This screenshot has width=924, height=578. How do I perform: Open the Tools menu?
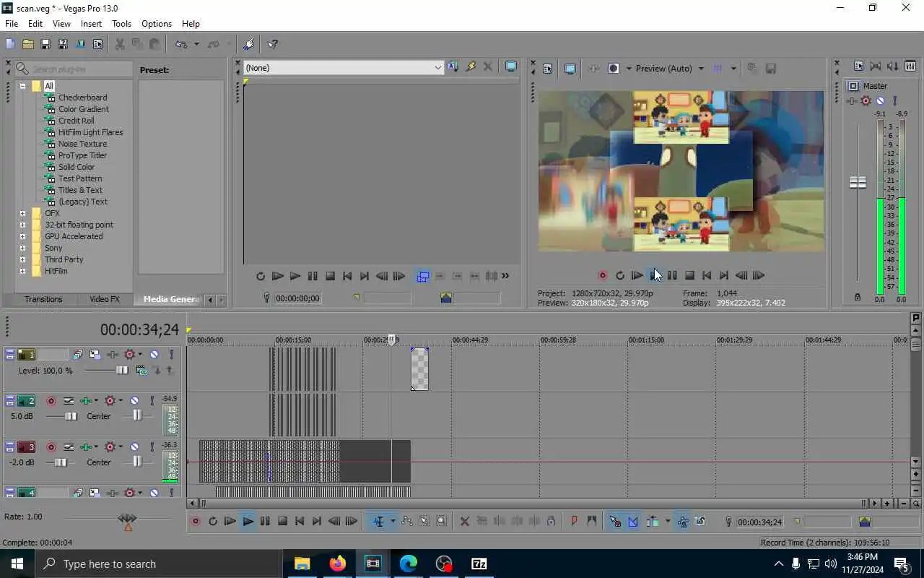point(121,24)
